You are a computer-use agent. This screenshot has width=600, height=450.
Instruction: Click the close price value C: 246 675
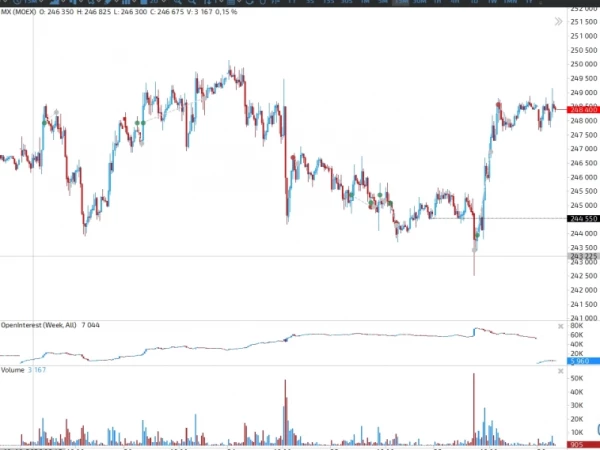(167, 12)
